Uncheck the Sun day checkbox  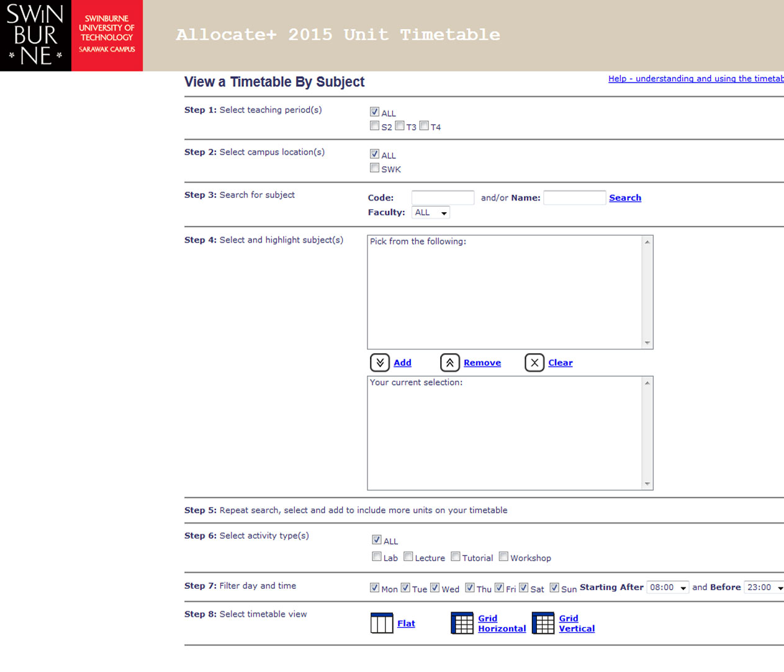pyautogui.click(x=554, y=588)
